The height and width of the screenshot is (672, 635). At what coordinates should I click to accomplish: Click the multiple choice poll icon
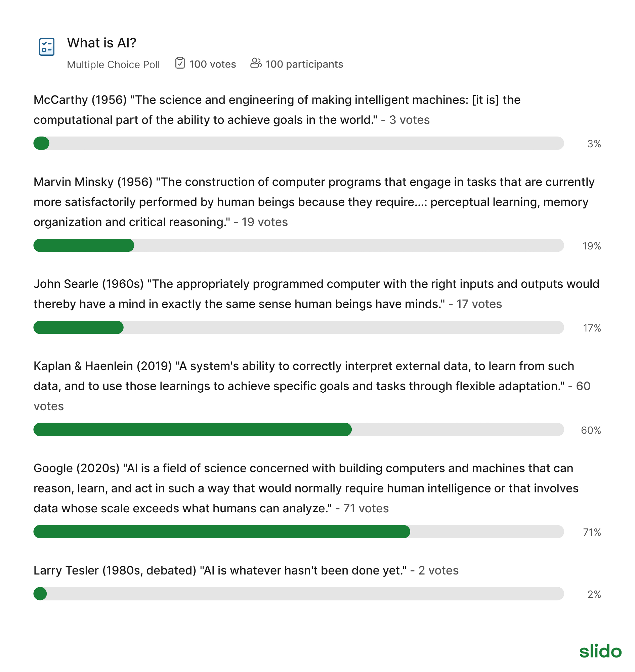tap(47, 47)
